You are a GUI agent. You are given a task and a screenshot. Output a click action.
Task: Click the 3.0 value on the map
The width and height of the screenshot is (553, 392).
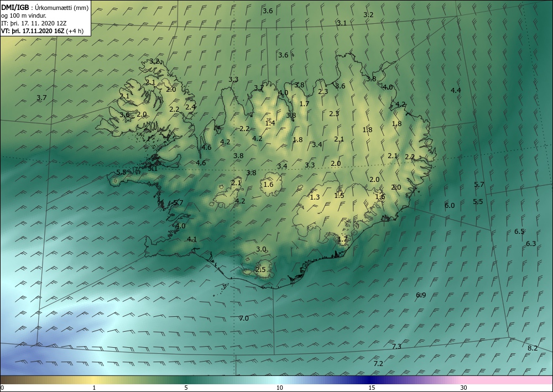tap(261, 249)
